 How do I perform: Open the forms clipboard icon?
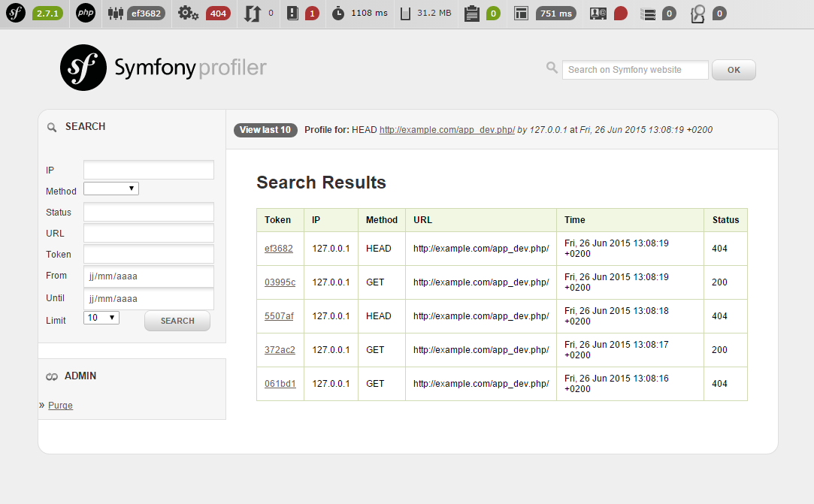coord(471,14)
